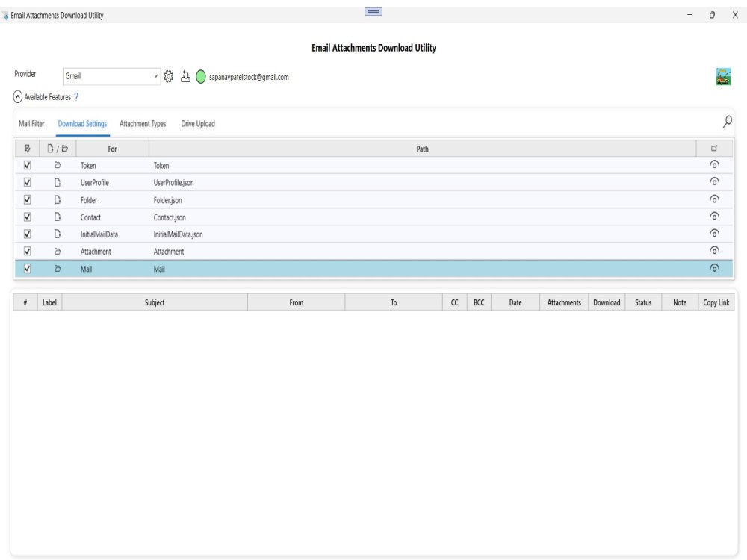Viewport: 747px width, 560px height.
Task: Click the Status column header
Action: coord(643,302)
